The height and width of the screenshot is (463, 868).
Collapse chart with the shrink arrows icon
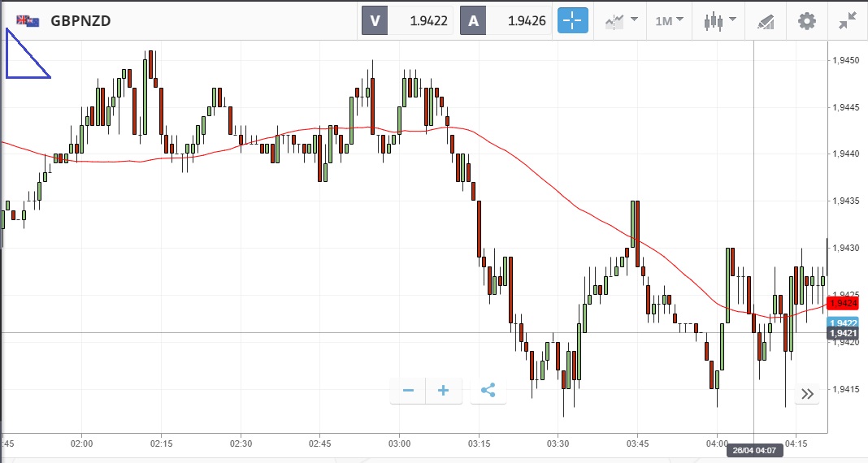pyautogui.click(x=849, y=21)
